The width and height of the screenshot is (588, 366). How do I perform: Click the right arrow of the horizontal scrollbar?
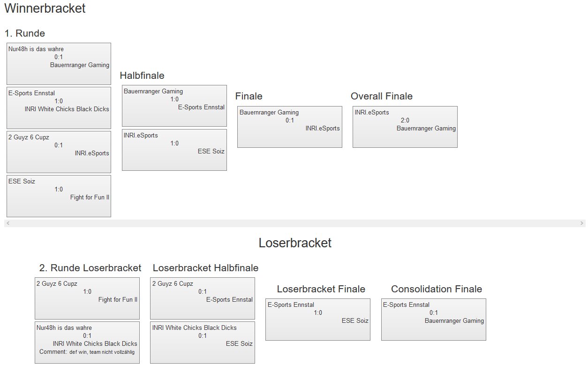[x=582, y=223]
